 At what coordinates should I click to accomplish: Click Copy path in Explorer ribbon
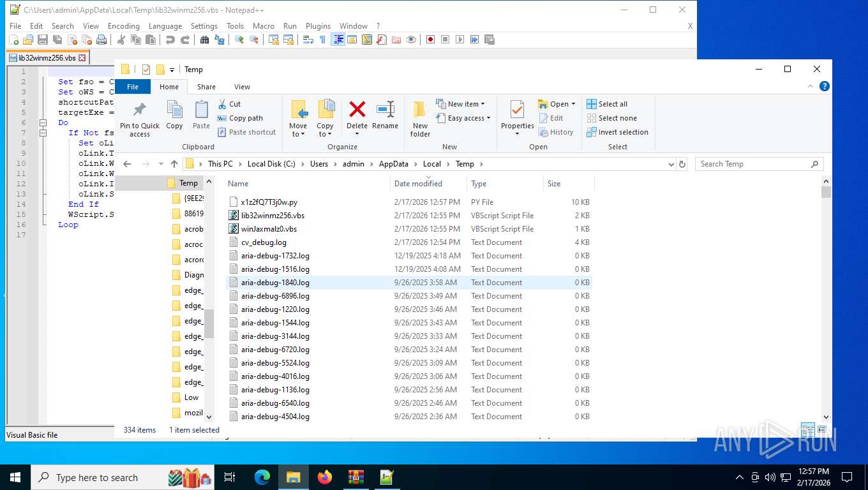pos(240,118)
